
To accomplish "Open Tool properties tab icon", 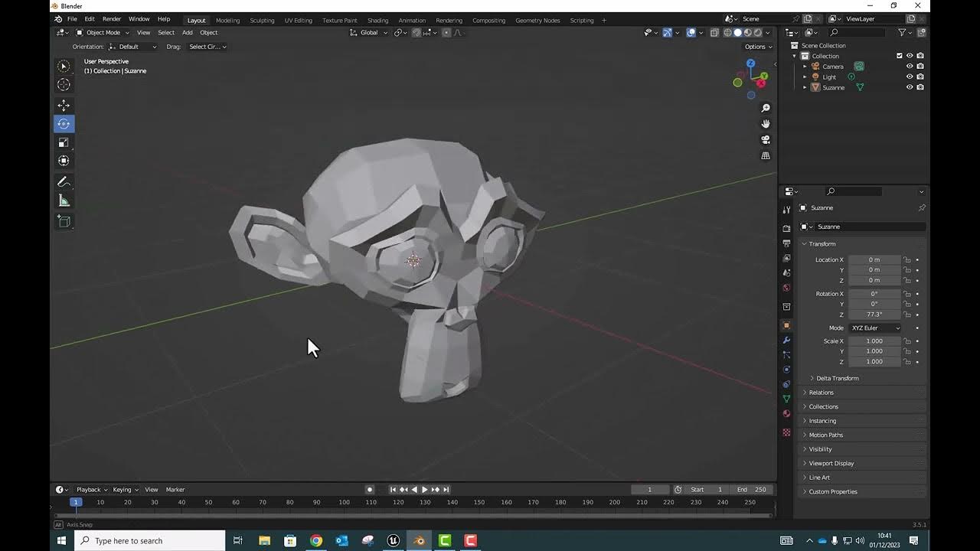I will click(x=786, y=209).
